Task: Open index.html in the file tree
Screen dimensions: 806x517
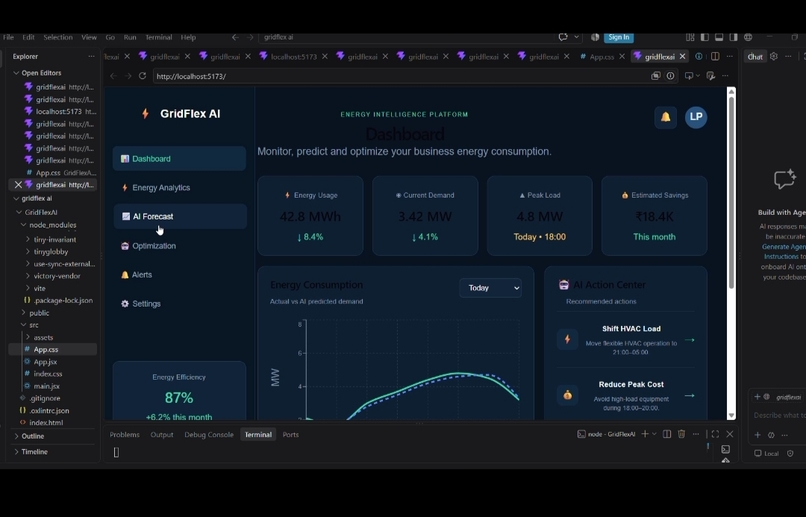Action: click(46, 423)
